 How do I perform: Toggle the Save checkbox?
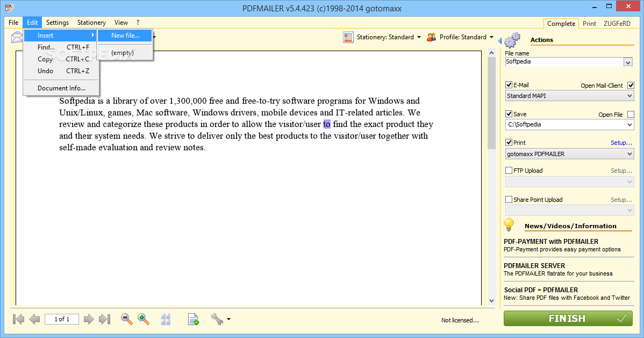(509, 114)
